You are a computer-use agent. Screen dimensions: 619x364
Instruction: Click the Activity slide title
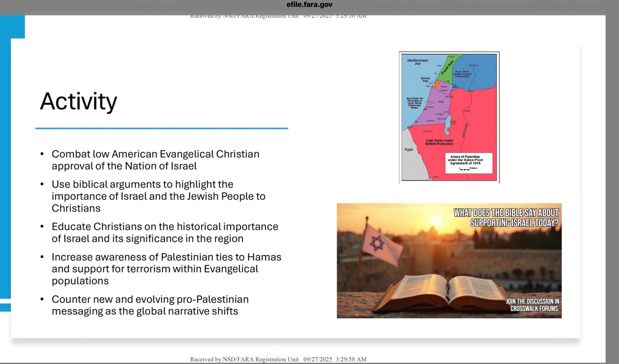pyautogui.click(x=79, y=101)
